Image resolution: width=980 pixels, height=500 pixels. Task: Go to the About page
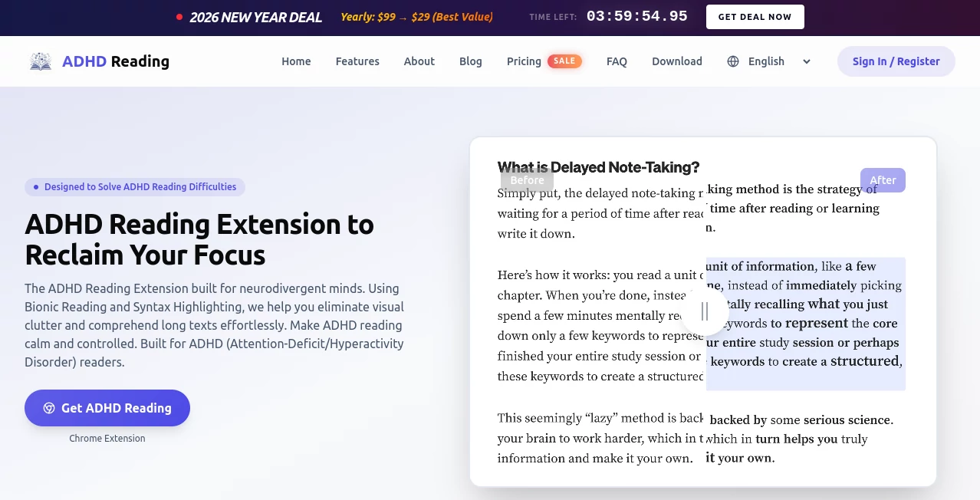point(419,61)
